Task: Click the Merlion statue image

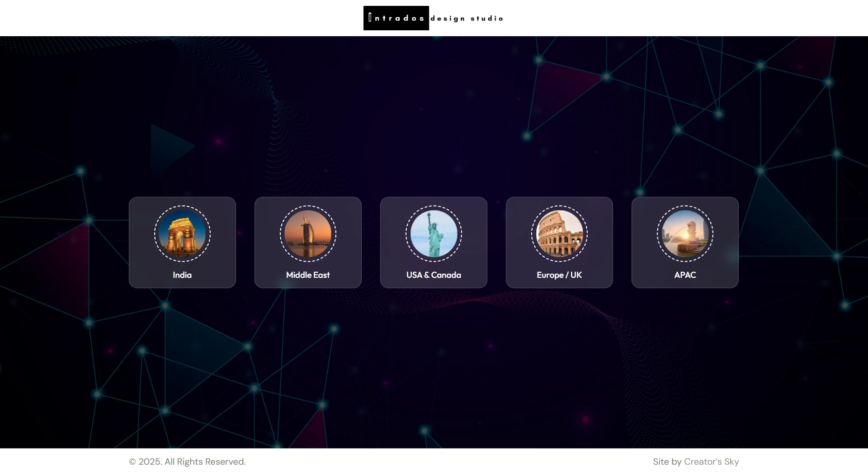Action: (x=685, y=234)
